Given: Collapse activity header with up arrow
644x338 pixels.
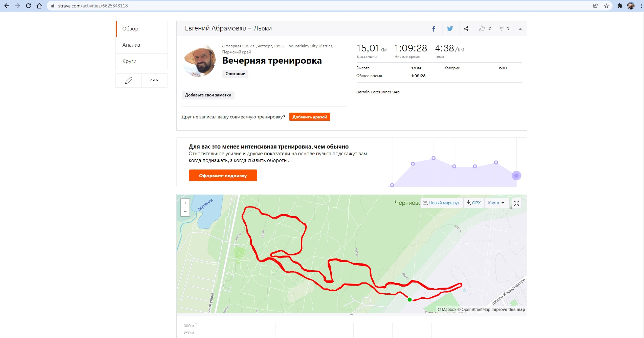Looking at the screenshot, I should 520,29.
